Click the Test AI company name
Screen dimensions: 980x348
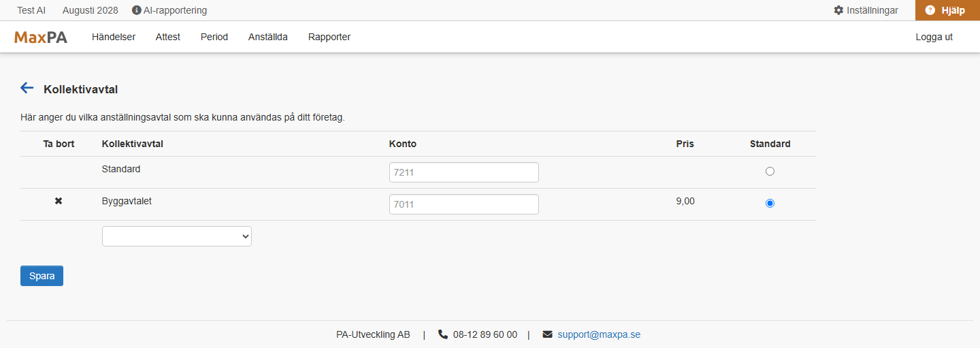coord(31,10)
